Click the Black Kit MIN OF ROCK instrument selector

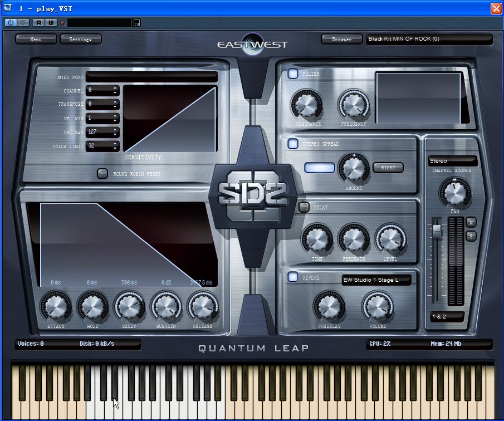tap(429, 39)
